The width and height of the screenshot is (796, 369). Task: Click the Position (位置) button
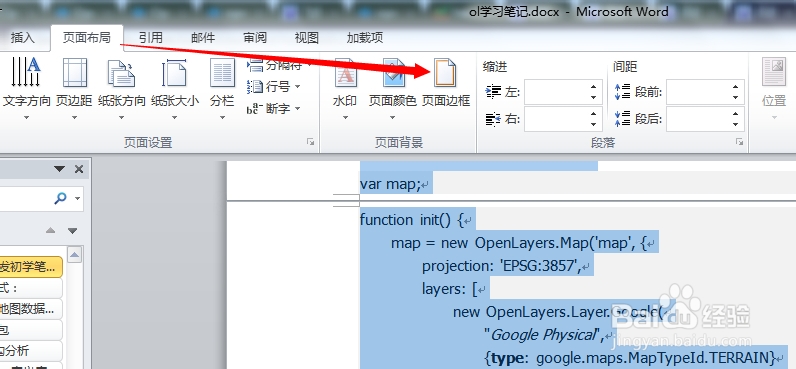pos(774,89)
